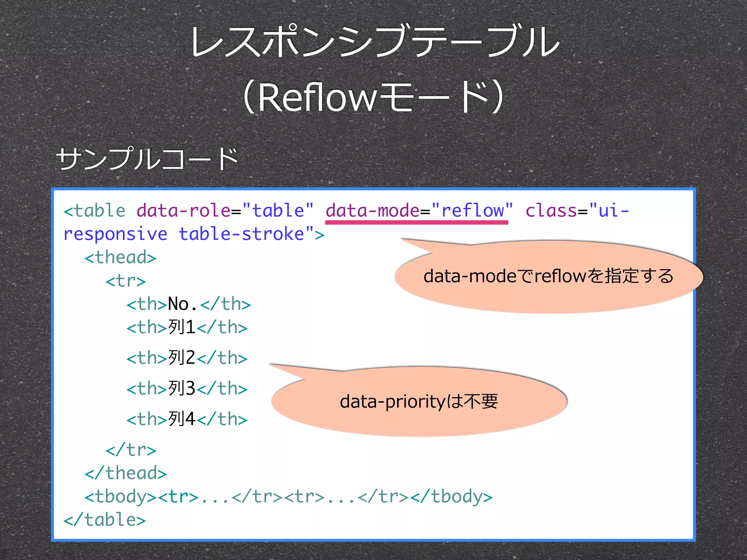Click the slide title レスポンシブテーブル
Image resolution: width=747 pixels, height=560 pixels.
point(375,41)
